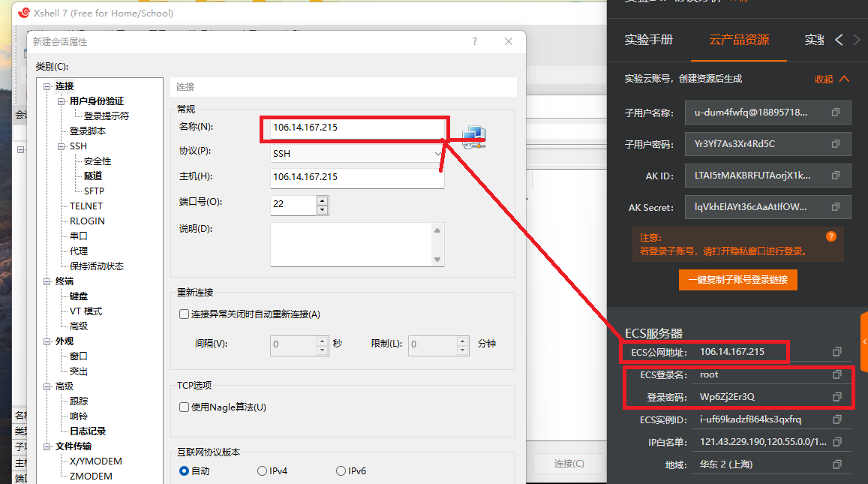Open the orange question mark help icon
This screenshot has height=484, width=868.
coord(831,236)
